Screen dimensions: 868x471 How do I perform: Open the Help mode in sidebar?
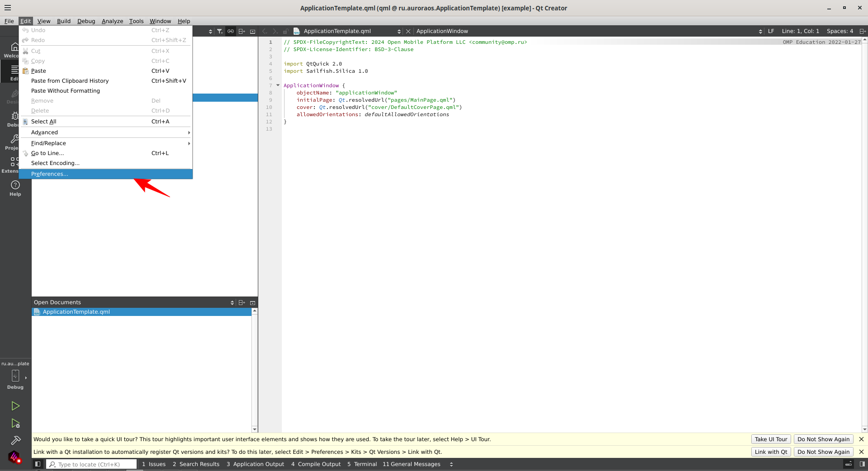[x=15, y=188]
